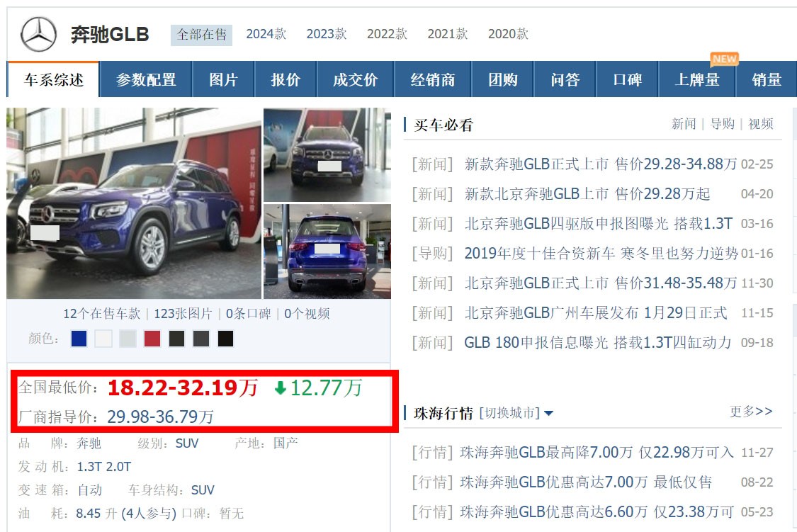Click the Mercedes-Benz logo icon
The width and height of the screenshot is (797, 532).
[x=38, y=34]
